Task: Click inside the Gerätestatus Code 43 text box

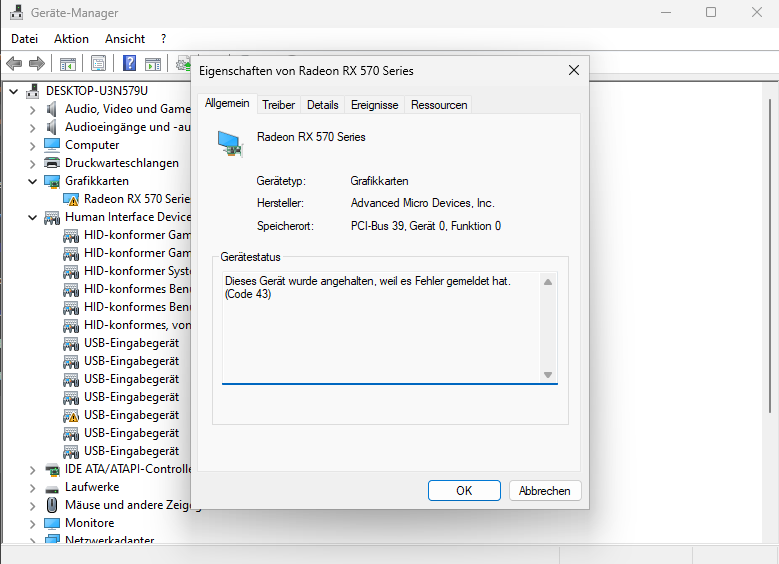Action: tap(382, 328)
